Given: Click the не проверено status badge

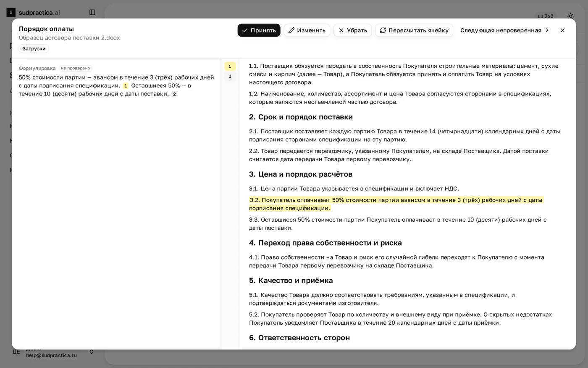Looking at the screenshot, I should (x=76, y=68).
